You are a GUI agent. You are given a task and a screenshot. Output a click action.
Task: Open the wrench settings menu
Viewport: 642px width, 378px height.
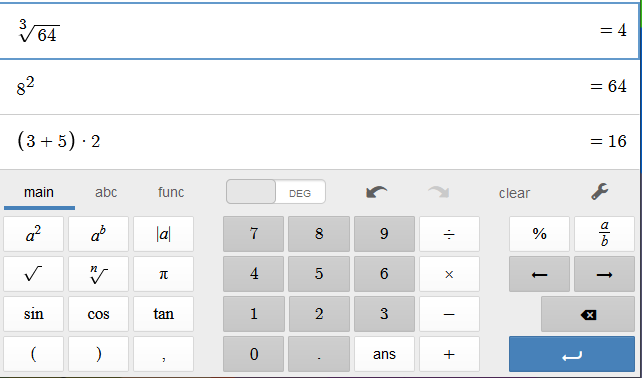point(600,192)
